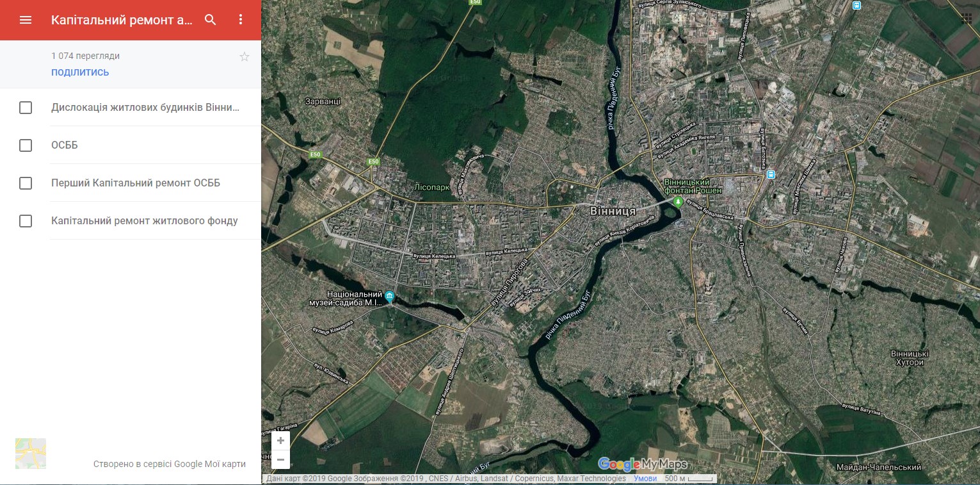Zoom out with the minus button

tap(280, 459)
